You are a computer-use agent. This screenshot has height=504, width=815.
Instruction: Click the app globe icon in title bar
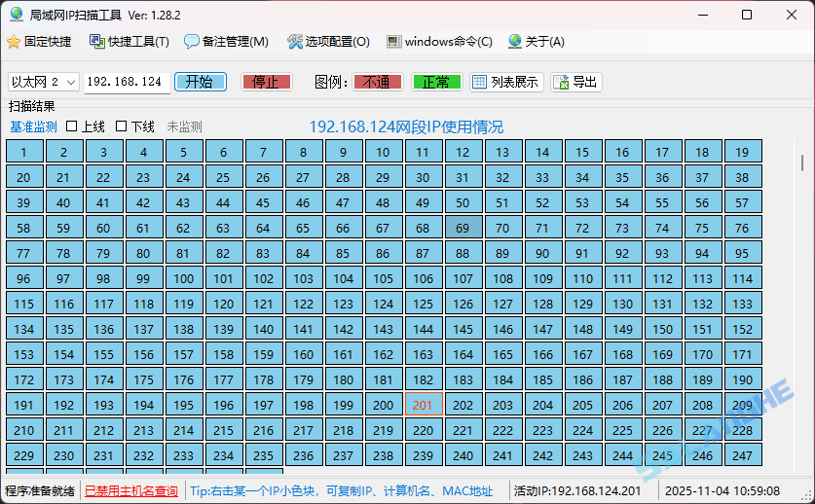17,15
